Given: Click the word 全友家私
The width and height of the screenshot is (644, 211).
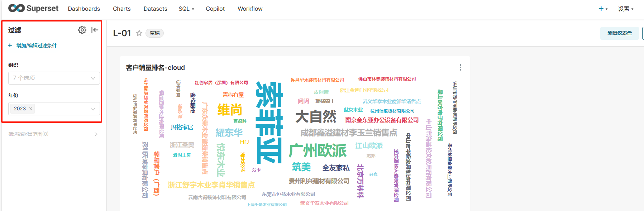Looking at the screenshot, I should [336, 168].
